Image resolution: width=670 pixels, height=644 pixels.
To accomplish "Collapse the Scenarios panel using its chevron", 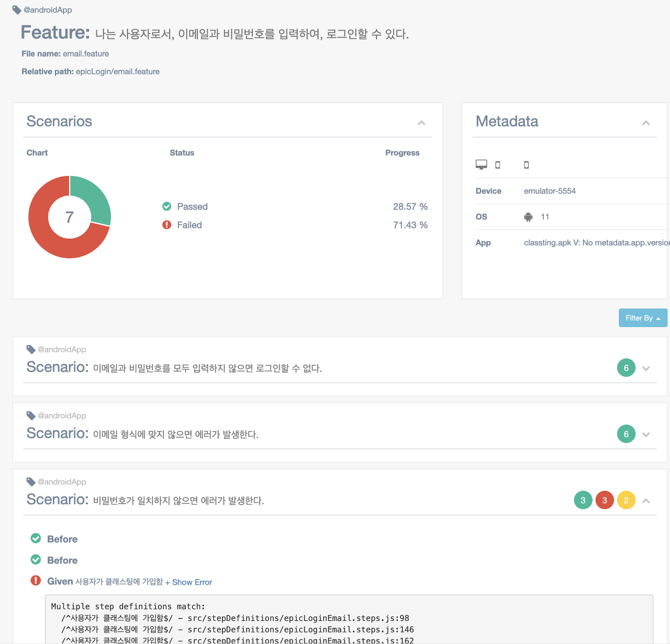I will click(x=421, y=123).
